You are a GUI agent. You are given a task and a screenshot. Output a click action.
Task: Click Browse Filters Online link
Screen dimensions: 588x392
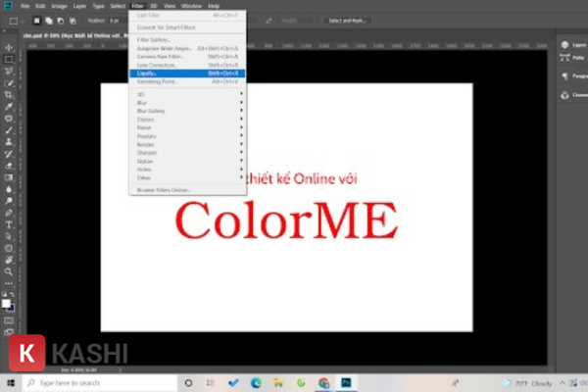click(x=187, y=190)
